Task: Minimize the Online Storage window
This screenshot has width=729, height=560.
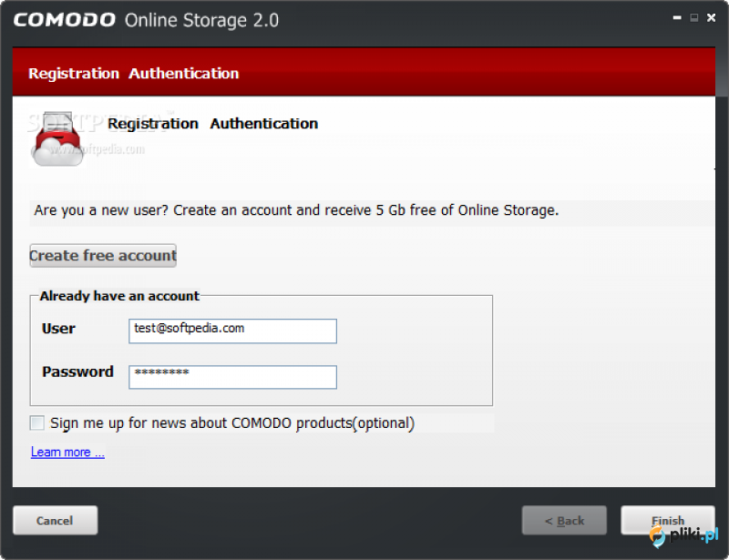Action: point(677,17)
